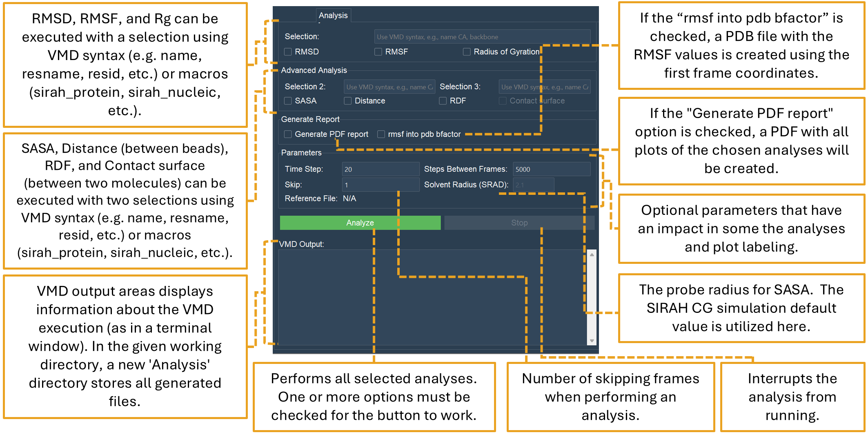This screenshot has width=868, height=435.
Task: Click the Steps Between Frames field
Action: tap(551, 169)
